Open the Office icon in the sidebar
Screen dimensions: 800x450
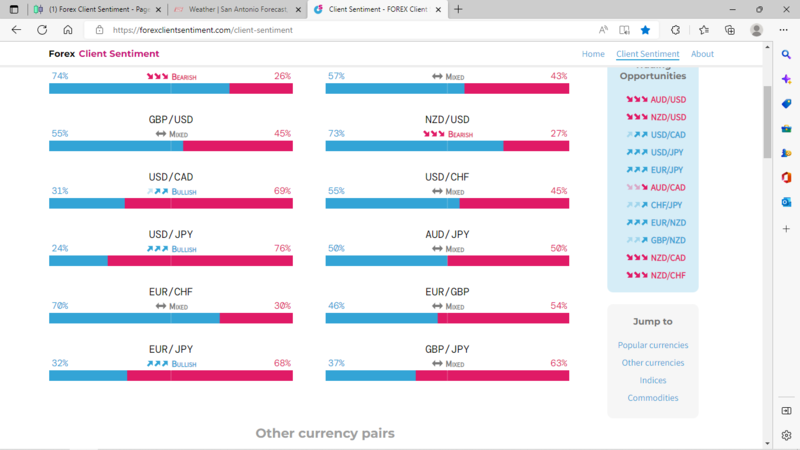coord(786,177)
